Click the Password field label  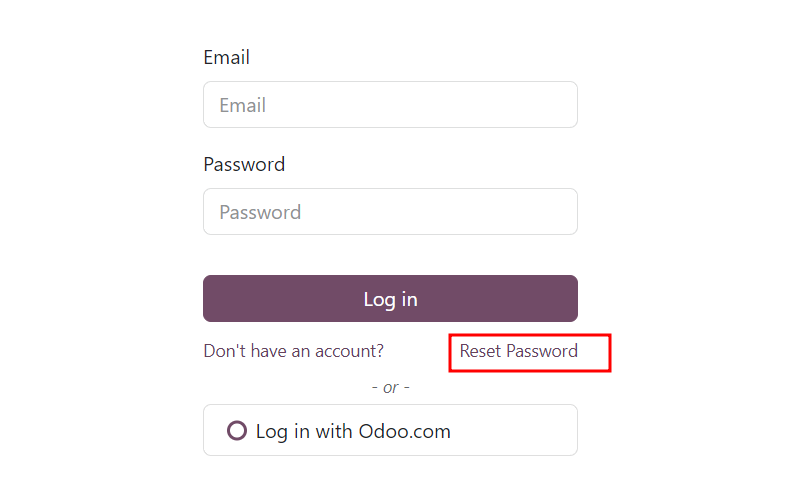[x=244, y=164]
